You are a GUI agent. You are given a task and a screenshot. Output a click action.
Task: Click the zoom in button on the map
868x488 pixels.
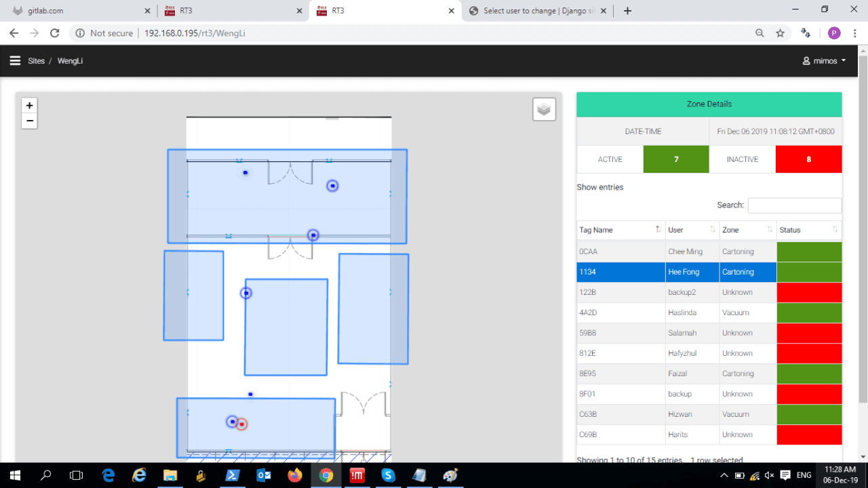click(29, 105)
